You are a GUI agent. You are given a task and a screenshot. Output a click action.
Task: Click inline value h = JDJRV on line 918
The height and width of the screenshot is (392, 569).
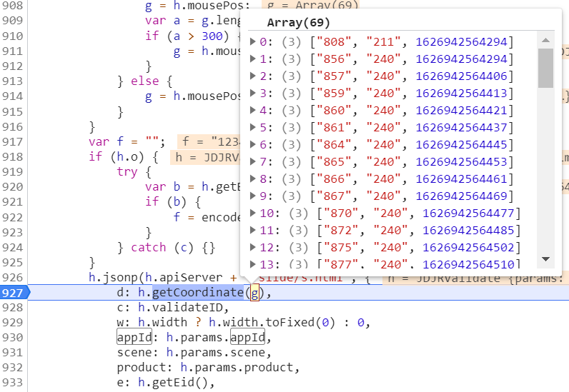(205, 157)
